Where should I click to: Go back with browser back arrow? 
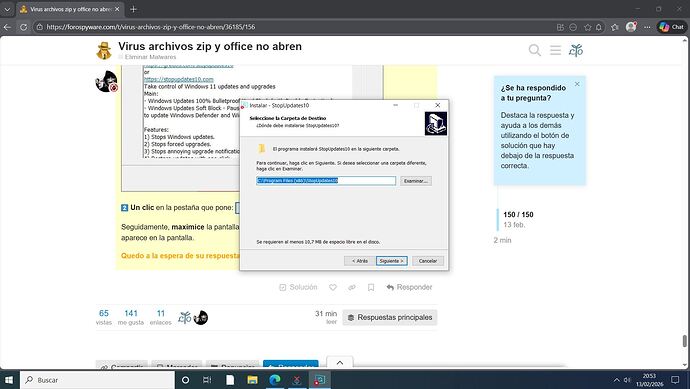point(7,27)
